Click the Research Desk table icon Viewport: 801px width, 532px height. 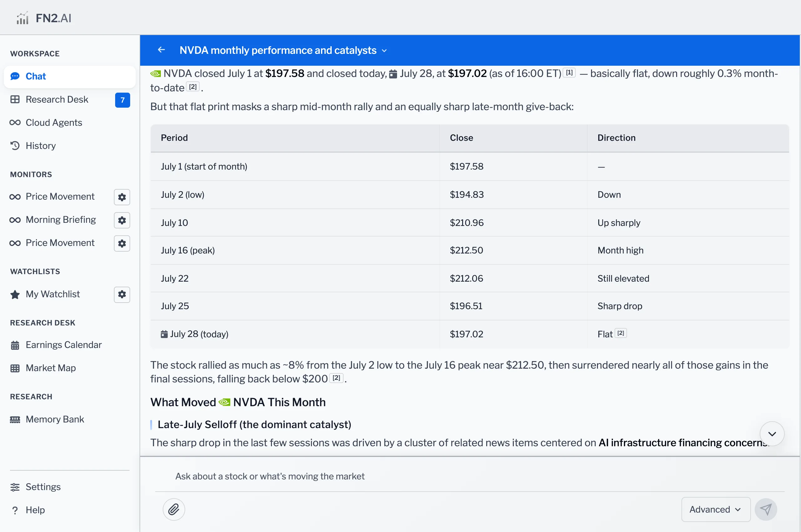click(15, 100)
